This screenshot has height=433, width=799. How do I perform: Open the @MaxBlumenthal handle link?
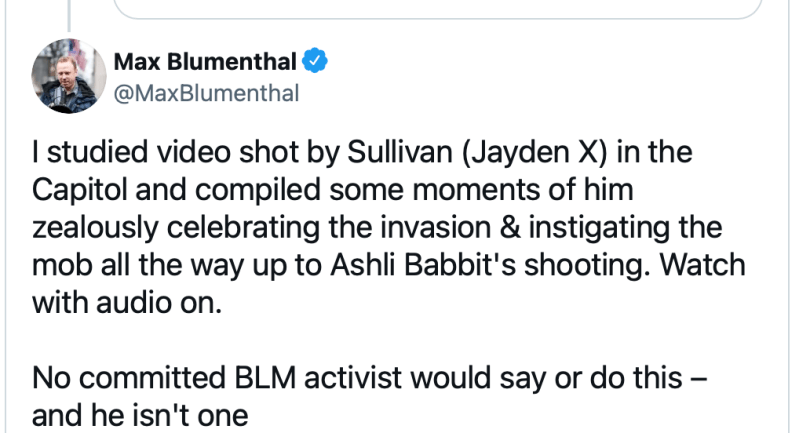point(192,93)
